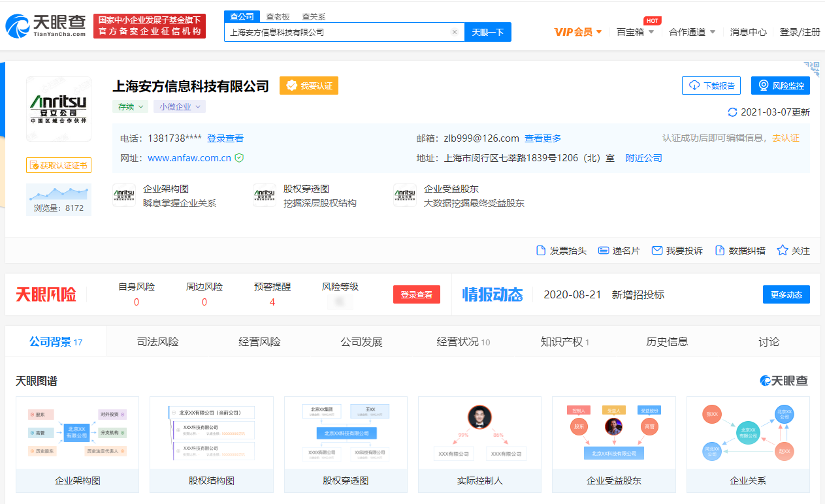Click 获取认证证书 button

click(59, 165)
